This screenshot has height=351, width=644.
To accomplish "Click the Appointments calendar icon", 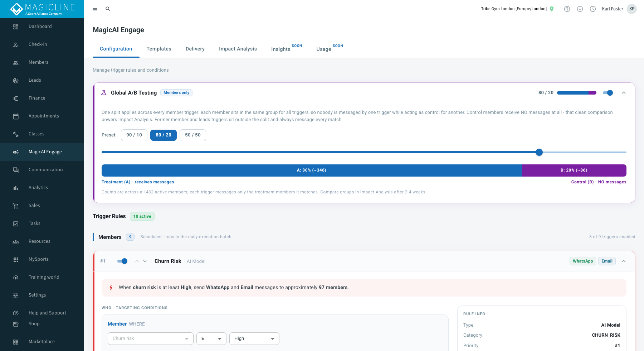I will 16,116.
